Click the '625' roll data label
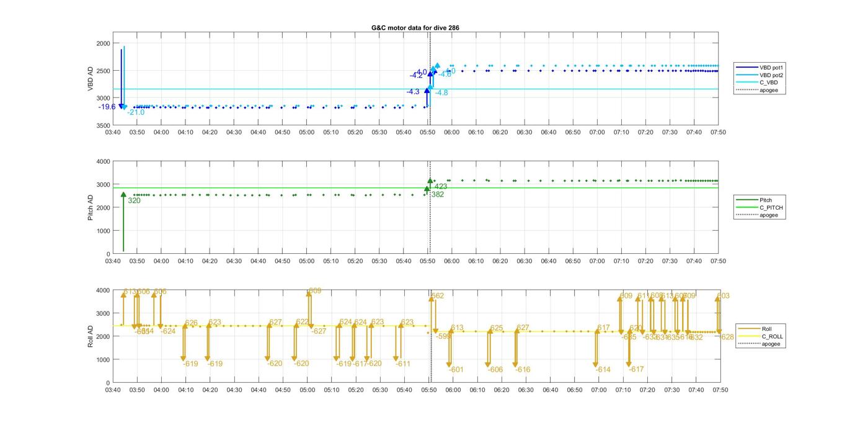Image resolution: width=868 pixels, height=430 pixels. point(497,328)
